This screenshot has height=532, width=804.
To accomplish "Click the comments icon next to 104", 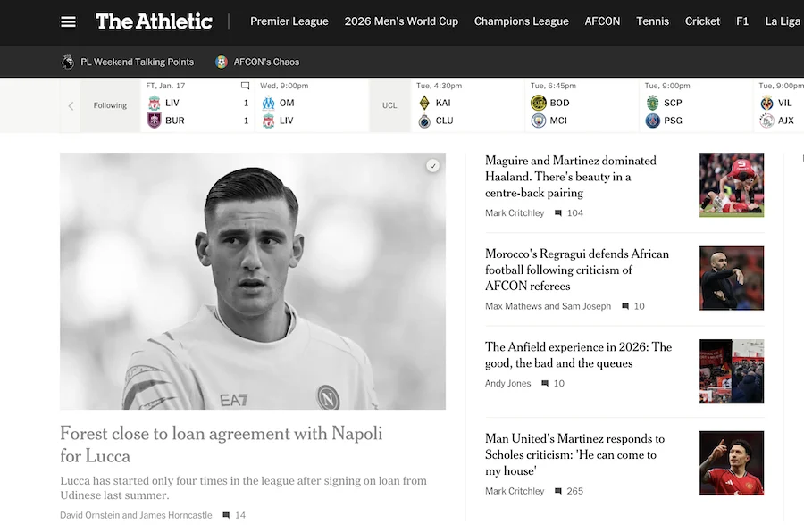I will (558, 213).
